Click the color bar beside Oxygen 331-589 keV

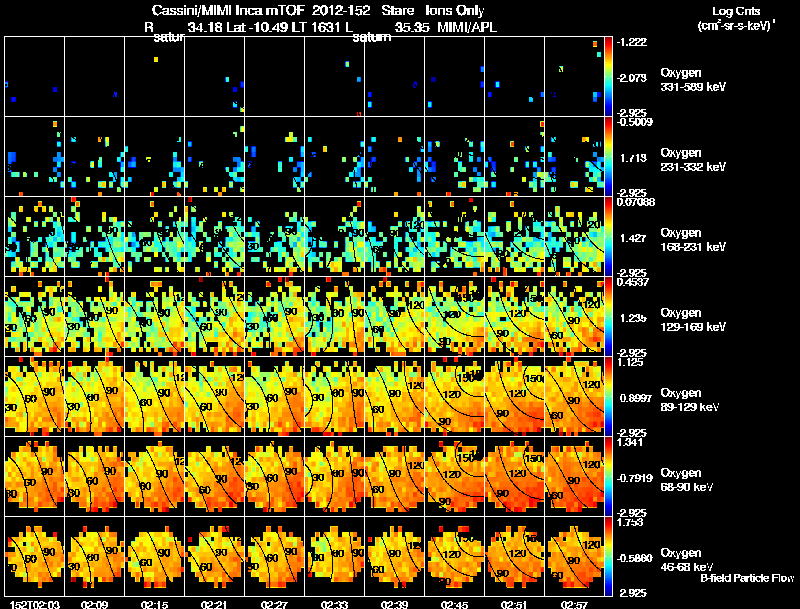coord(608,77)
